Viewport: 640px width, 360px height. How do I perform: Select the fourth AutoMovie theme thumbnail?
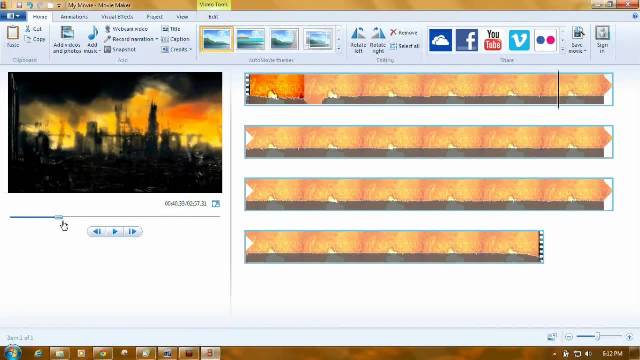[x=318, y=39]
